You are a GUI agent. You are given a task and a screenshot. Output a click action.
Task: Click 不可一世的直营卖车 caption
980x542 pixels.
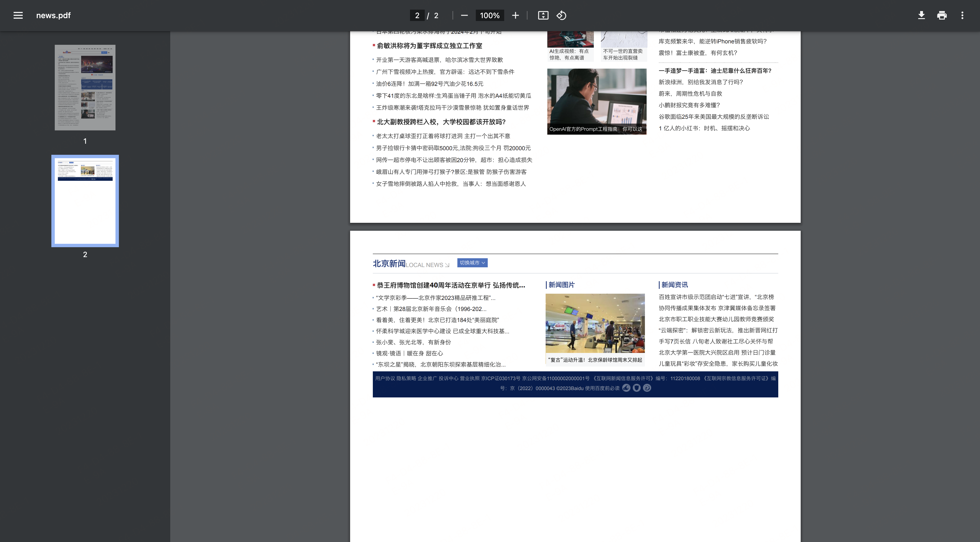click(623, 54)
